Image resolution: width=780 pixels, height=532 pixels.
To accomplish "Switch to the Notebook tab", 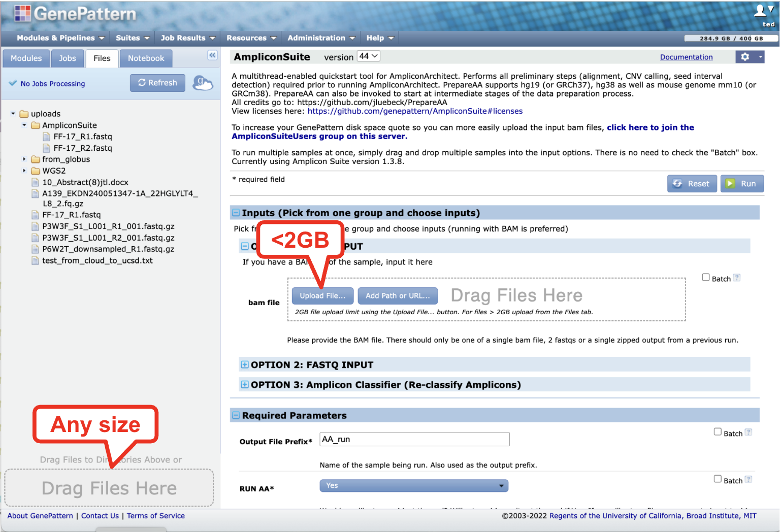I will tap(146, 58).
